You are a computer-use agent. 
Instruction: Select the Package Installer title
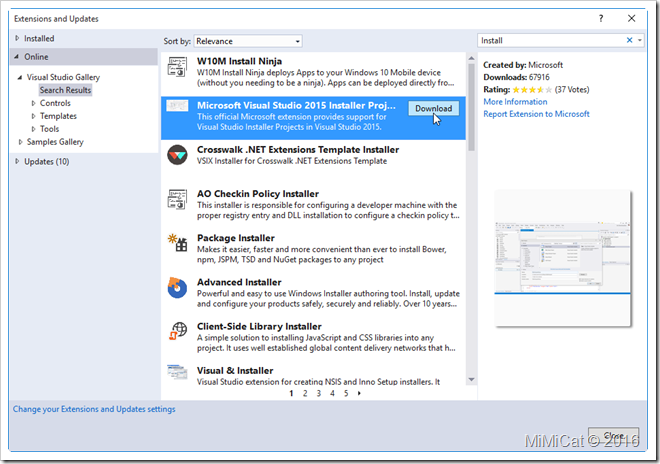[236, 238]
